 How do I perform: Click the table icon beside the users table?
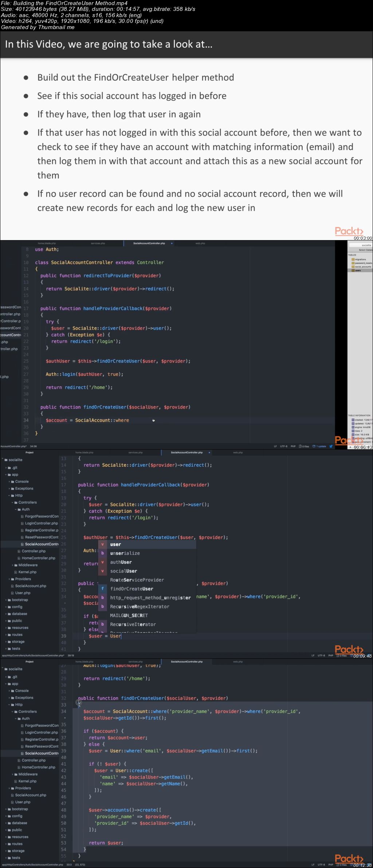pyautogui.click(x=353, y=270)
